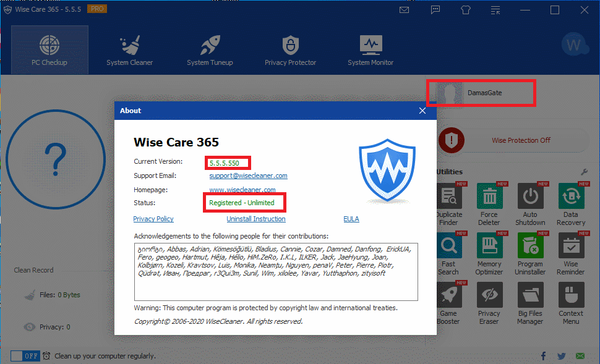
Task: Open Big Files Manager utility
Action: click(x=530, y=303)
